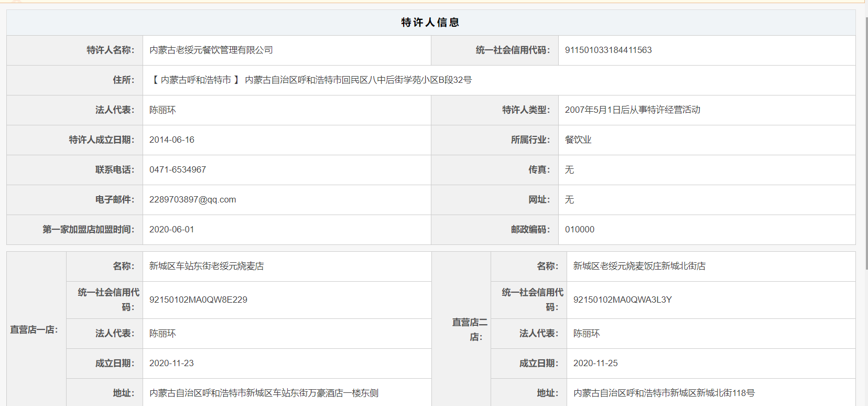Click phone number 0471-6534967
Image resolution: width=868 pixels, height=406 pixels.
pyautogui.click(x=177, y=170)
